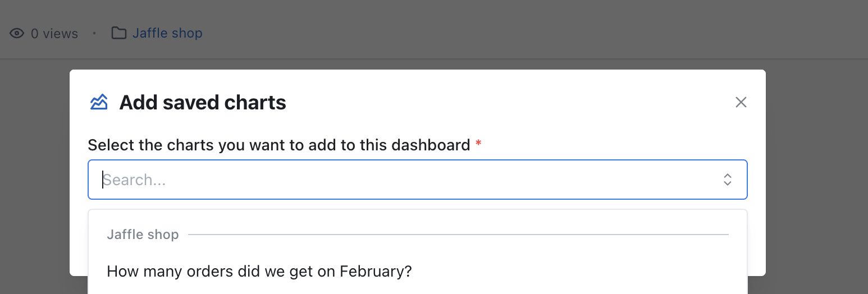Viewport: 868px width, 294px height.
Task: Click the eye icon beside 0 views
Action: pos(17,34)
